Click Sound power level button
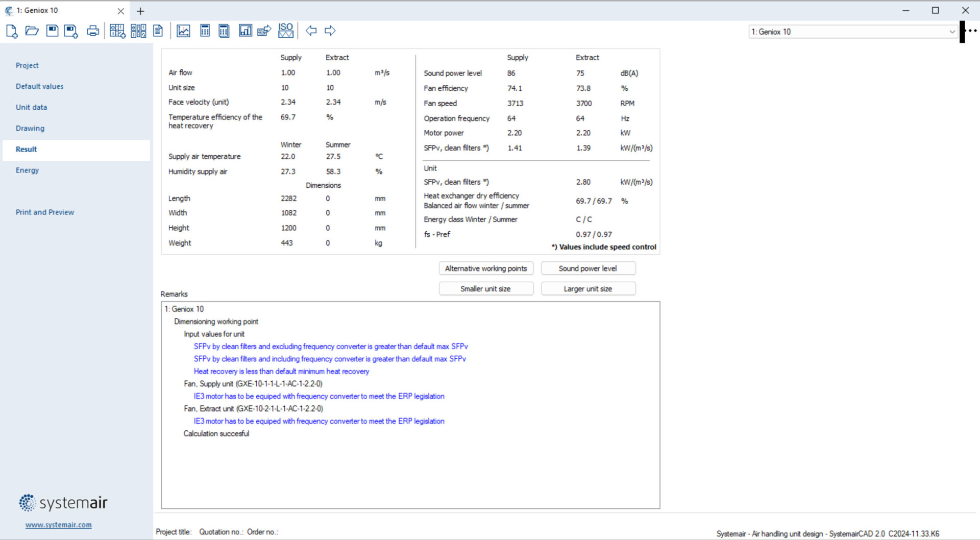The image size is (980, 540). pyautogui.click(x=588, y=268)
